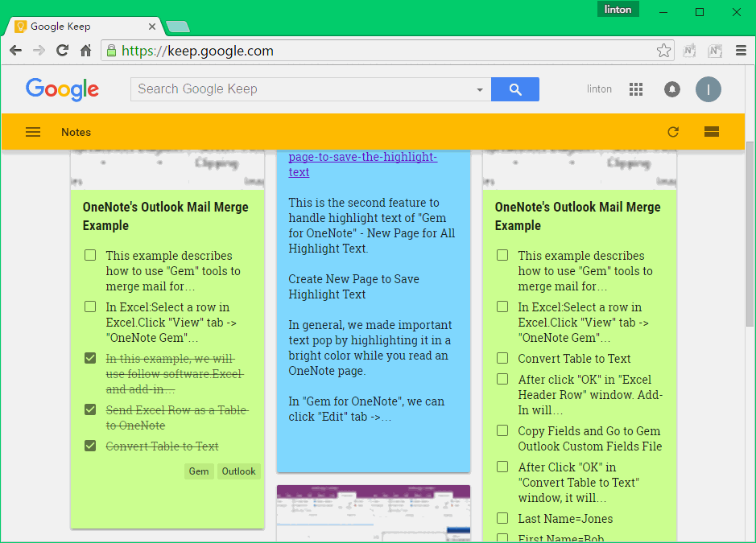Viewport: 756px width, 543px height.
Task: Open a new browser tab
Action: coord(177,27)
